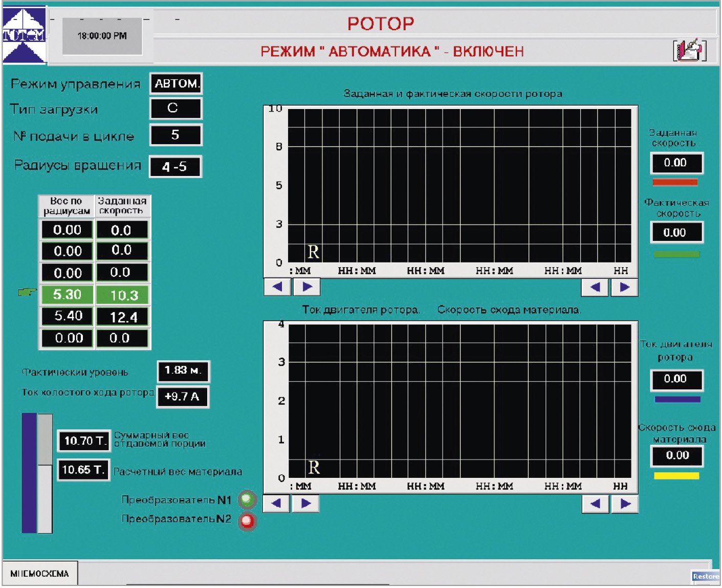The width and height of the screenshot is (722, 588).
Task: Click the gray vertical level bar
Action: [x=45, y=473]
